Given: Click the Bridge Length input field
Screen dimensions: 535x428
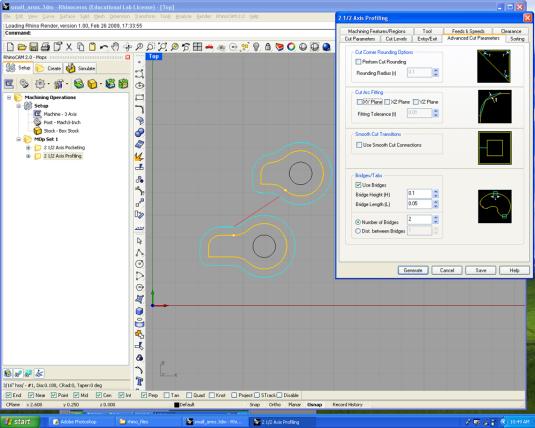Looking at the screenshot, I should click(x=420, y=204).
